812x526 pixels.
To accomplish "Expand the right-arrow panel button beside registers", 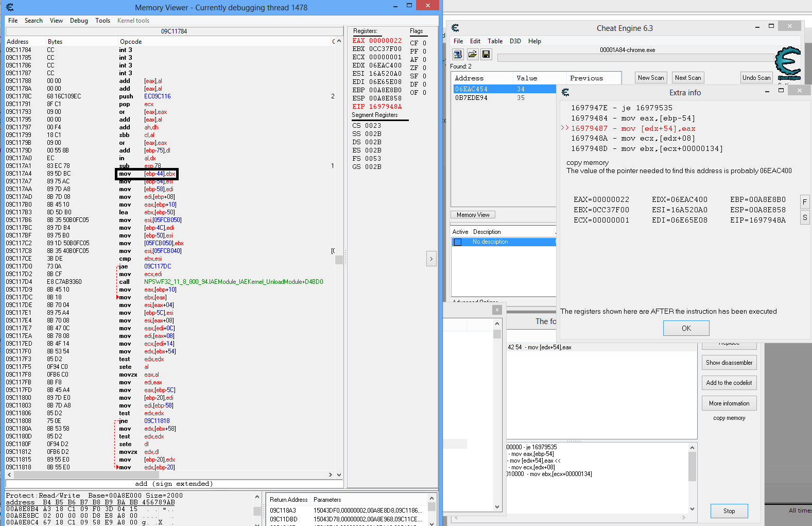I will pos(431,259).
